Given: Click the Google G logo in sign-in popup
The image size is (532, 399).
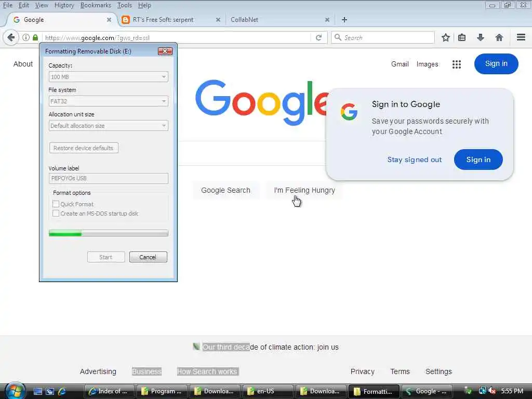Looking at the screenshot, I should click(349, 112).
